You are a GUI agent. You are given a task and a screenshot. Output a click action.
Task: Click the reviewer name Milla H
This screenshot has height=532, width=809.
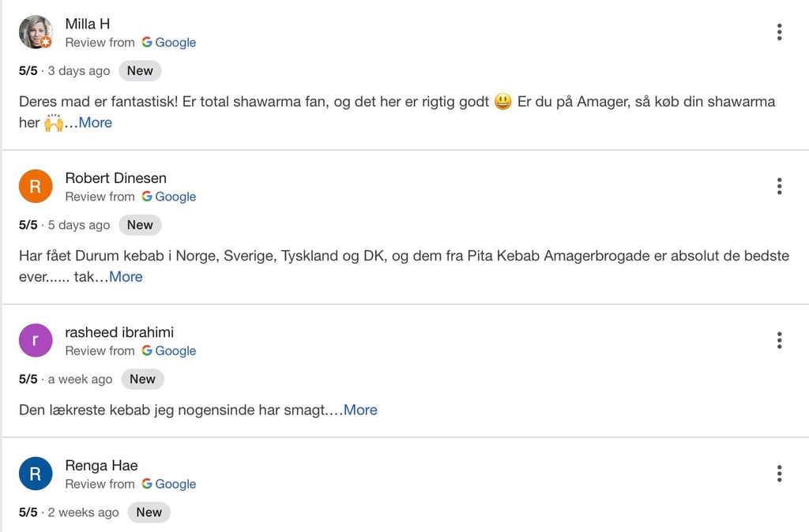[x=88, y=24]
